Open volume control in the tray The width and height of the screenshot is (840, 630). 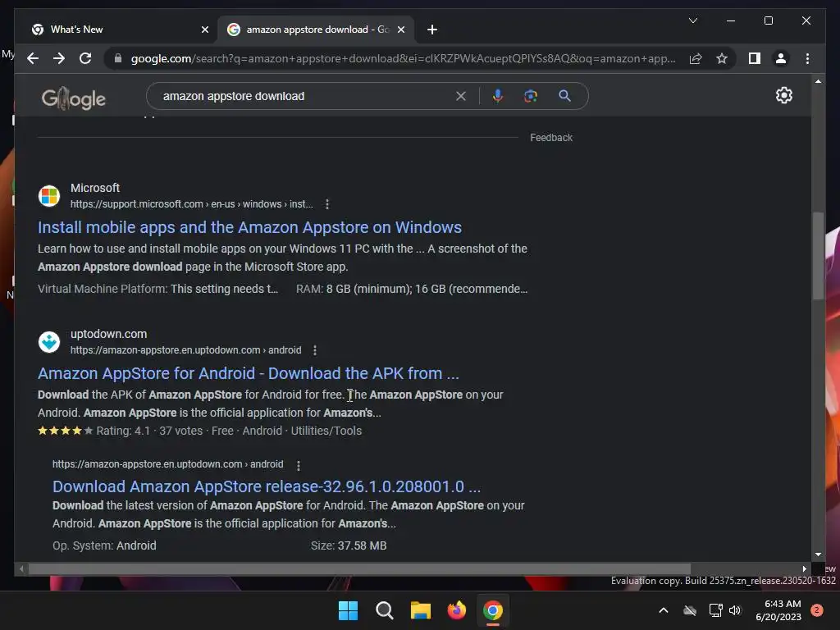coord(735,610)
